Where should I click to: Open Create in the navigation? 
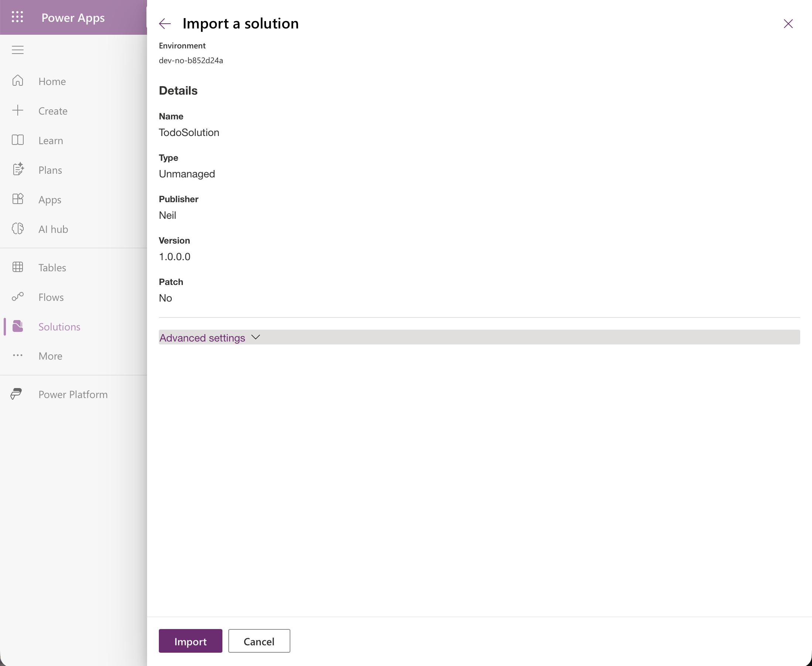coord(53,111)
